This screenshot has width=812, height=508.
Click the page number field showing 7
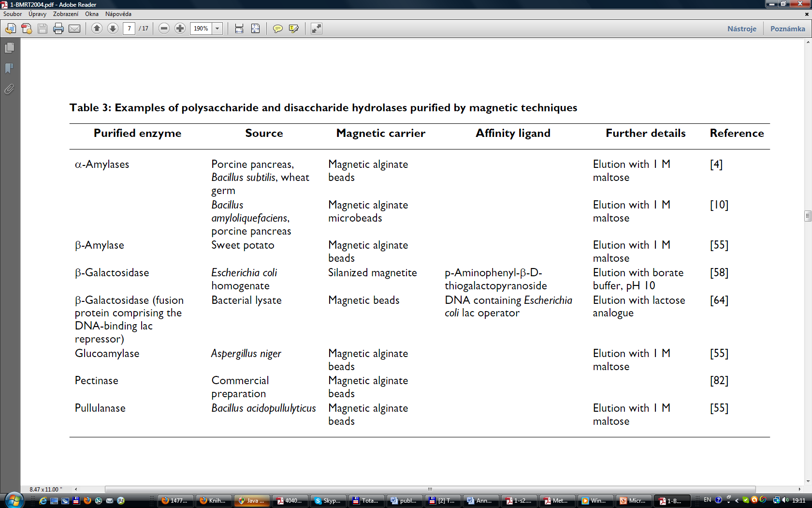coord(129,29)
